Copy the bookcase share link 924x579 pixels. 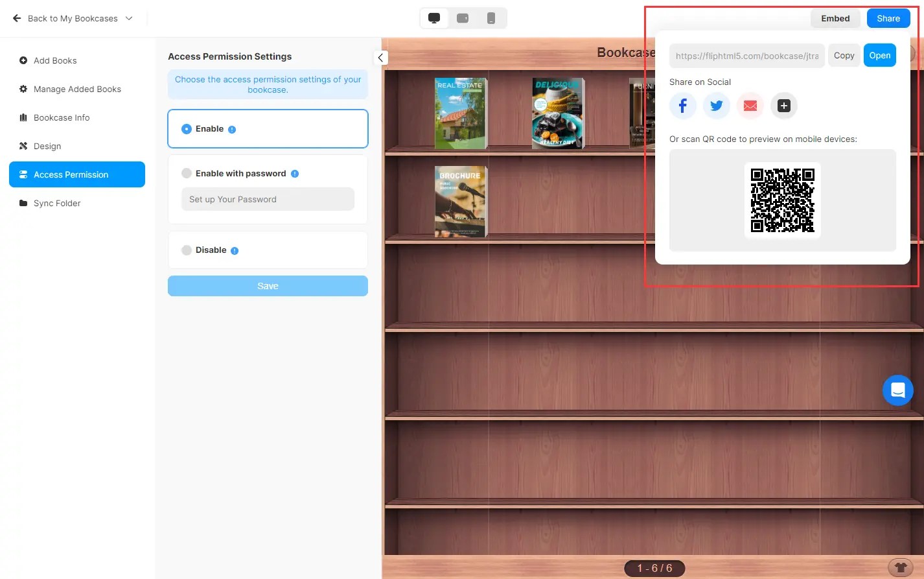pos(844,55)
